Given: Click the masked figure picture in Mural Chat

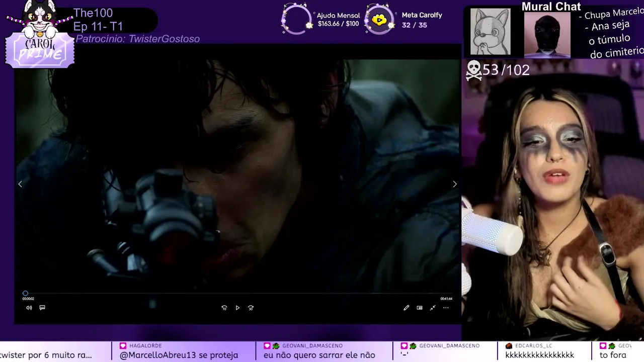Looking at the screenshot, I should click(x=547, y=34).
